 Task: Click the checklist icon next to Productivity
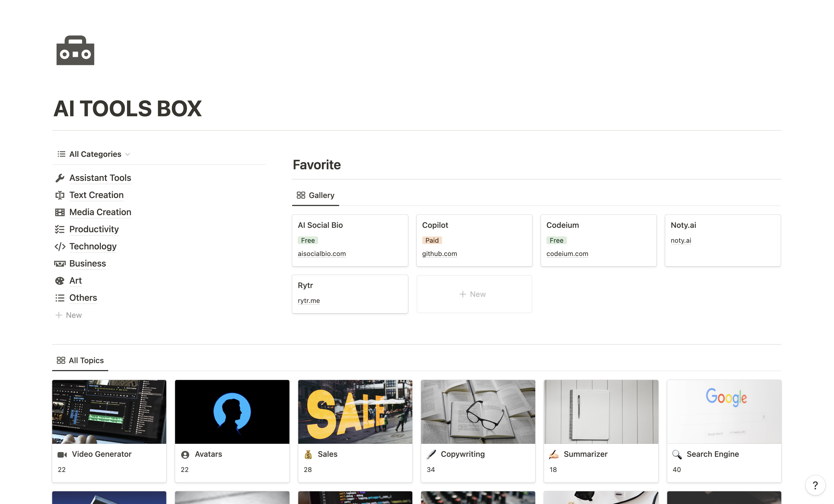(x=60, y=229)
